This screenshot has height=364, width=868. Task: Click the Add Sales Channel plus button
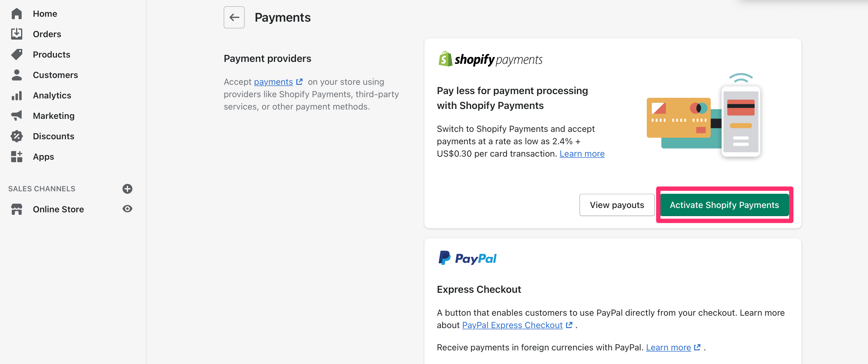point(127,188)
